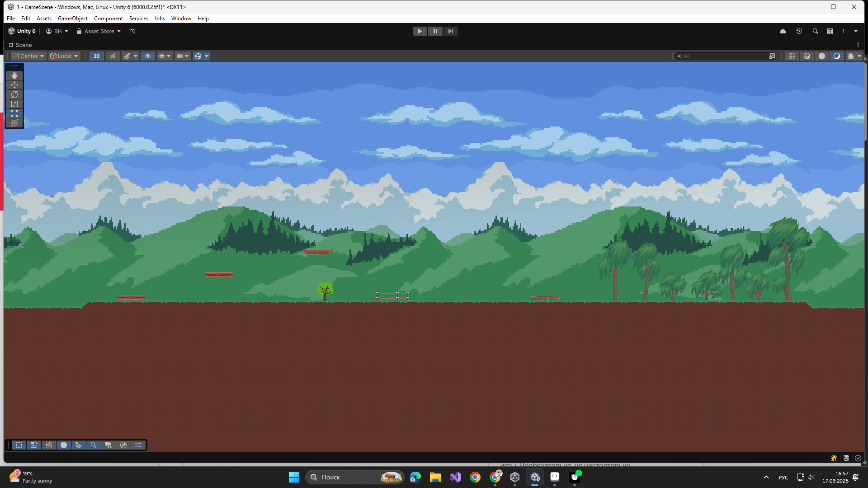Open the Assets menu
Image resolution: width=868 pixels, height=488 pixels.
point(44,19)
